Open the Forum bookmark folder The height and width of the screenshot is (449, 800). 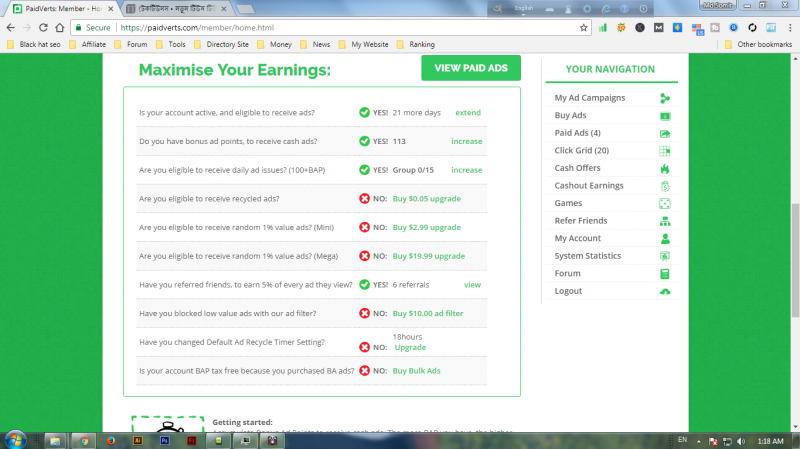[131, 44]
